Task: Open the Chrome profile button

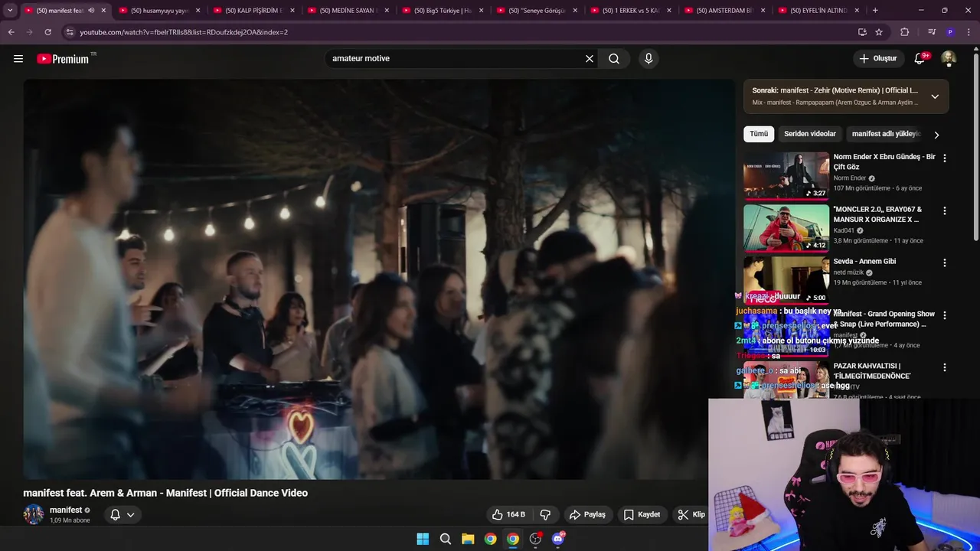Action: click(950, 32)
